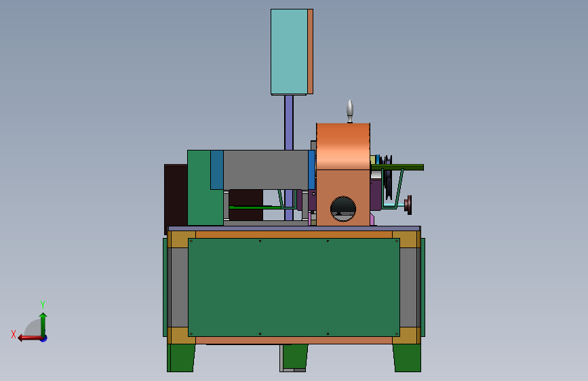Select the large green front panel of the base
Viewport: 588px width, 381px height.
click(x=294, y=287)
